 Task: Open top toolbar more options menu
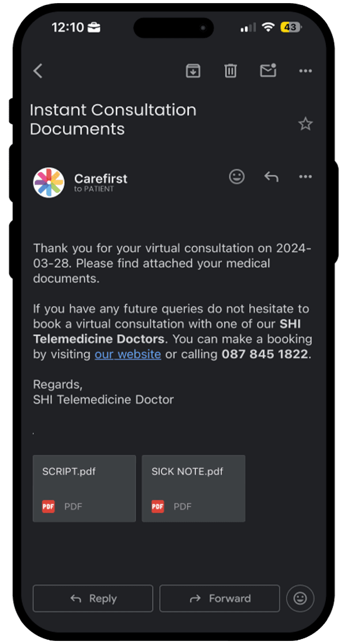tap(305, 71)
